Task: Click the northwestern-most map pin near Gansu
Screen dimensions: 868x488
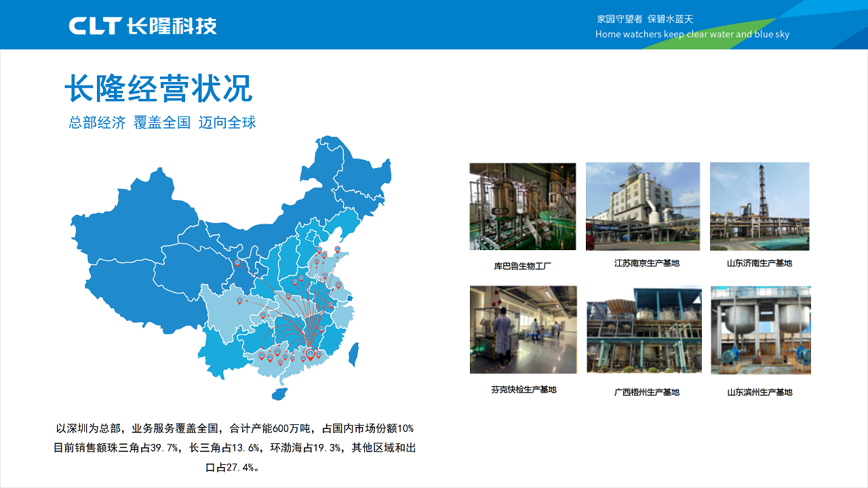Action: [x=237, y=264]
